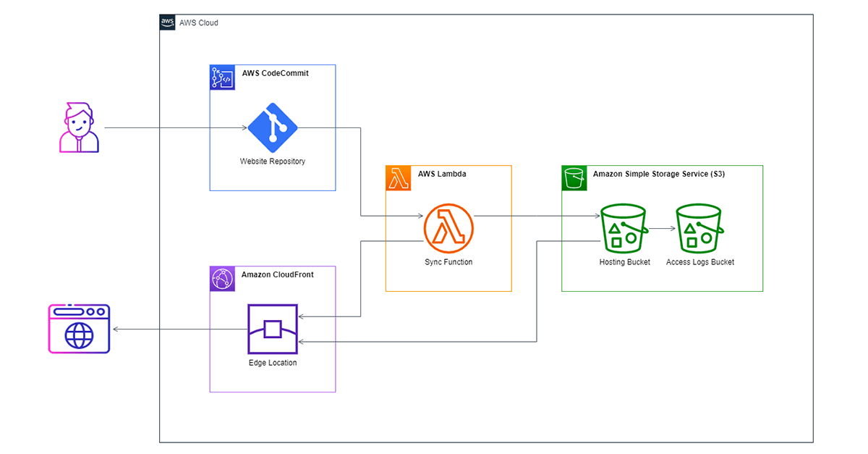The width and height of the screenshot is (868, 454).
Task: Select the Hosting Bucket icon
Action: [624, 228]
